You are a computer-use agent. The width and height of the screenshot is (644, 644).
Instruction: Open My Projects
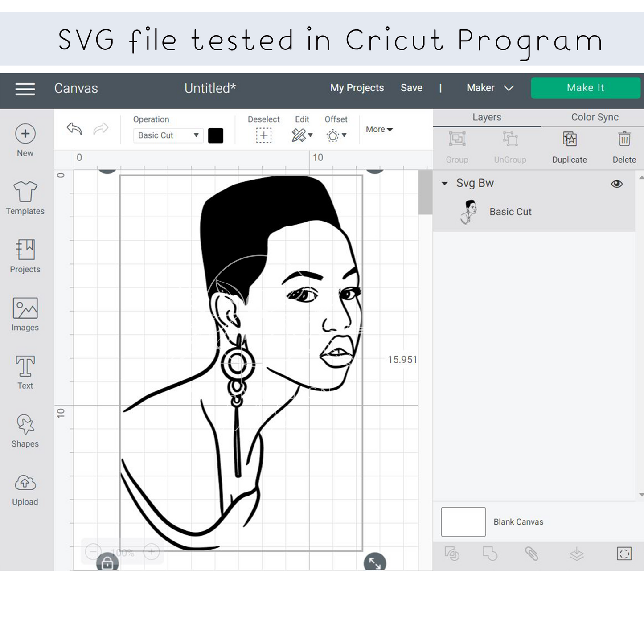(357, 88)
